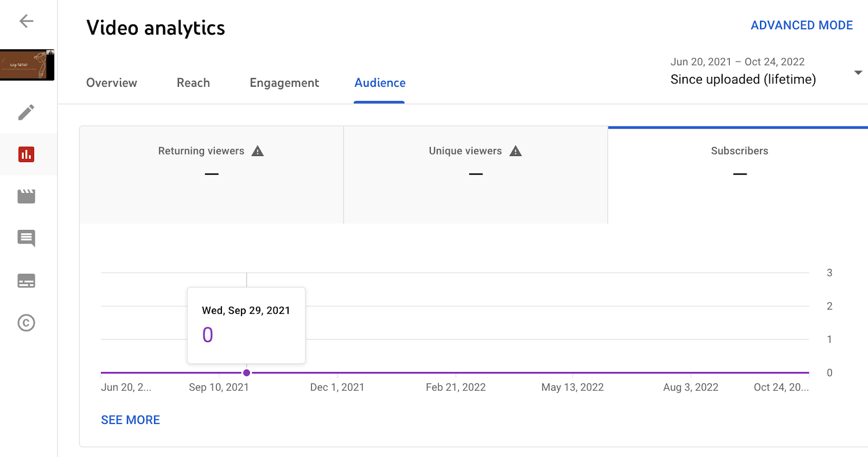Open the video Editor clapperboard icon
Viewport: 868px width, 457px height.
pos(26,196)
